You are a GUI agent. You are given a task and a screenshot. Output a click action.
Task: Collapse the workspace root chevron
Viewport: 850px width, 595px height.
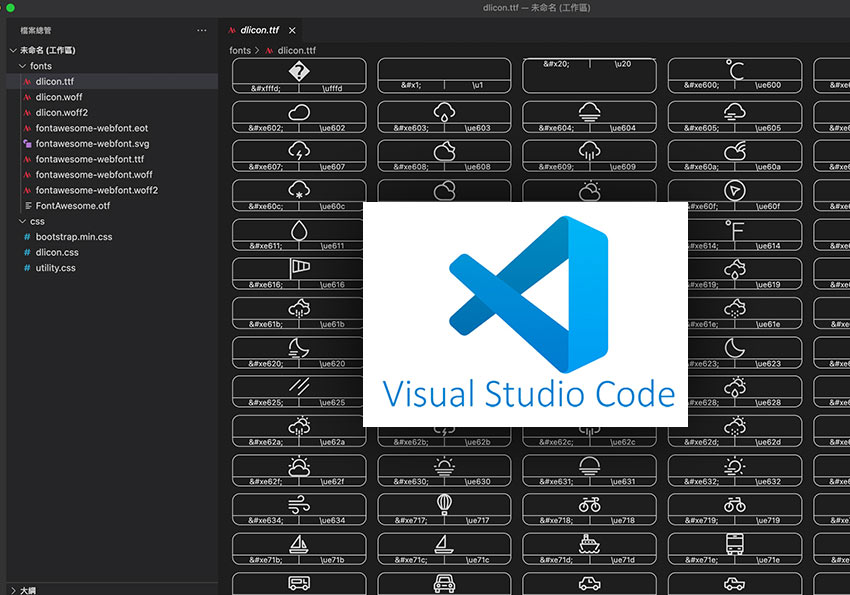(x=13, y=50)
